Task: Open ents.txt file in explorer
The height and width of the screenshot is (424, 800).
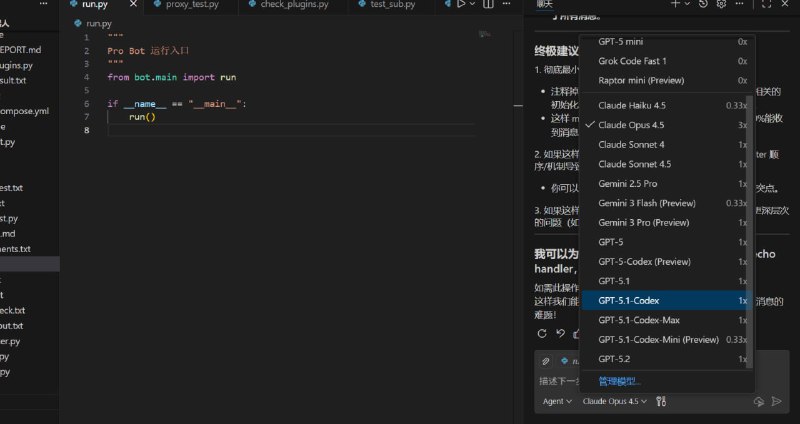Action: click(x=15, y=249)
